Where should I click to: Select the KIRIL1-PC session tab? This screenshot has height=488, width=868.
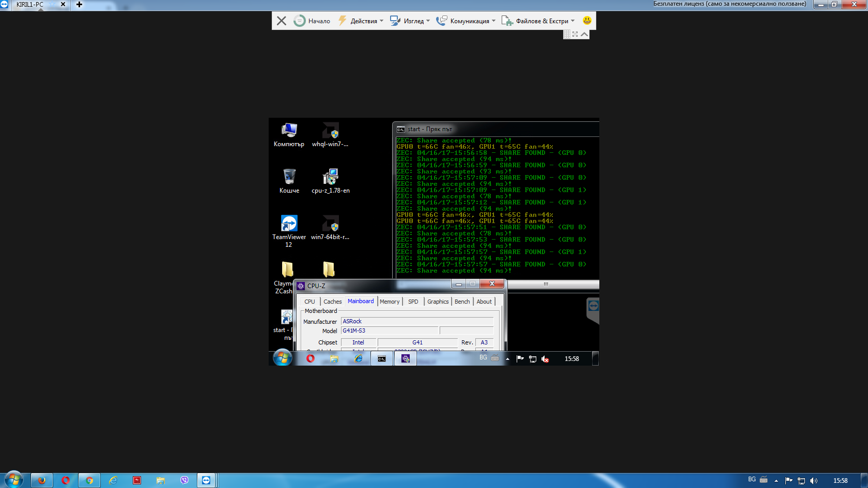(x=30, y=4)
